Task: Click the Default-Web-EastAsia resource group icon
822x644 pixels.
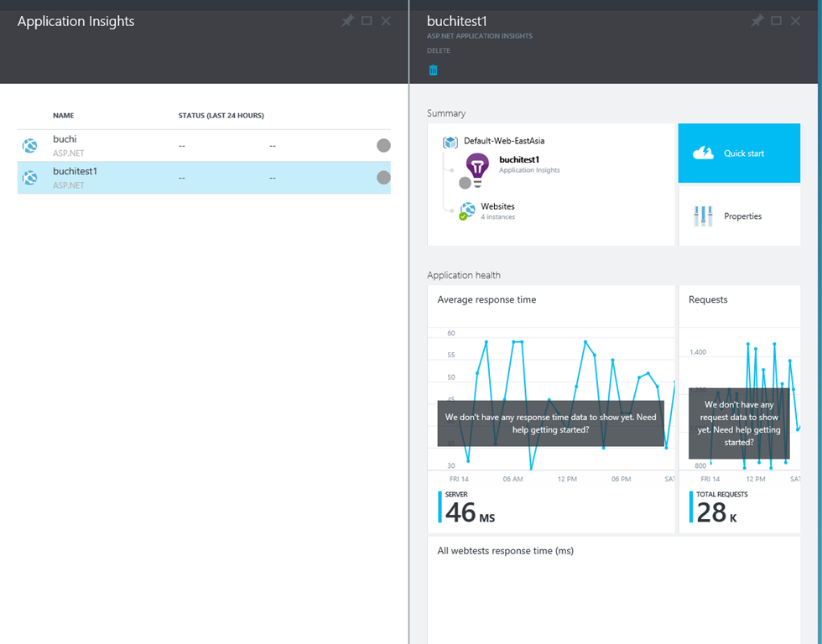Action: [450, 142]
